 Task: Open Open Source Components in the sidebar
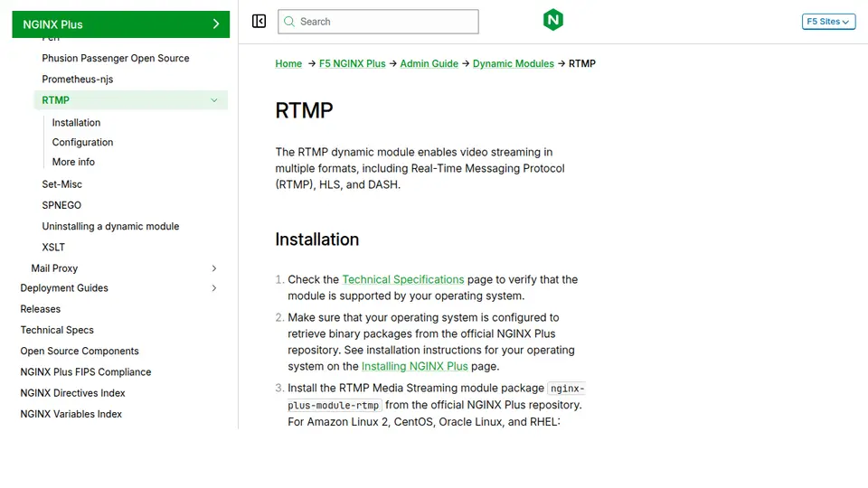pos(80,352)
